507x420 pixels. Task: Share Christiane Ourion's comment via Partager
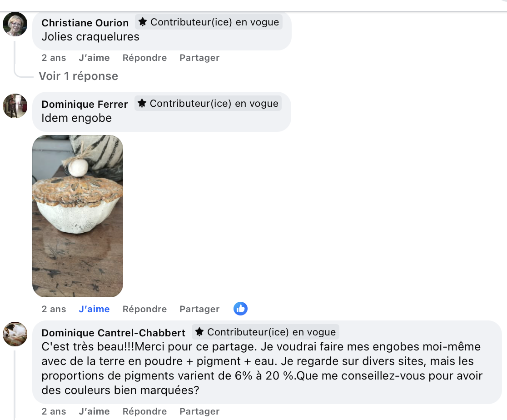199,58
